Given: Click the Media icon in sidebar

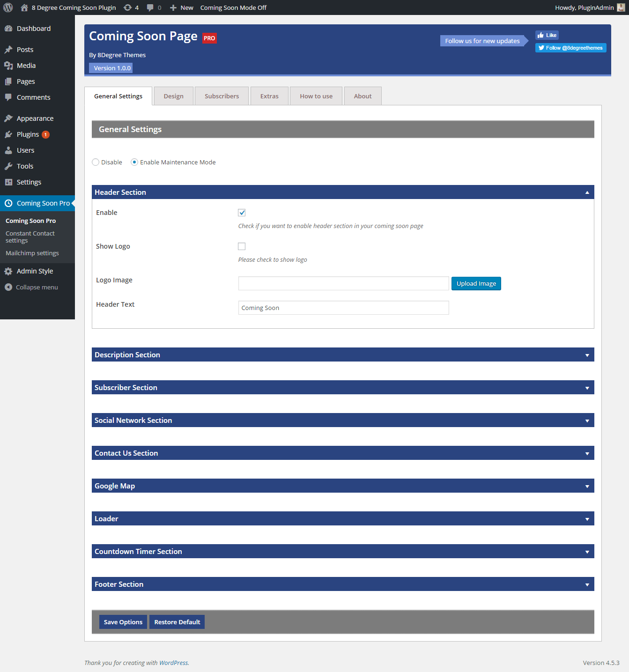Looking at the screenshot, I should [x=8, y=66].
